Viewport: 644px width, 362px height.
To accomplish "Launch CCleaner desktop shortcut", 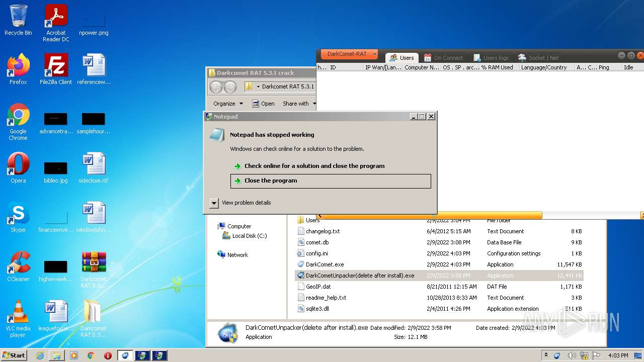I will pos(18,266).
